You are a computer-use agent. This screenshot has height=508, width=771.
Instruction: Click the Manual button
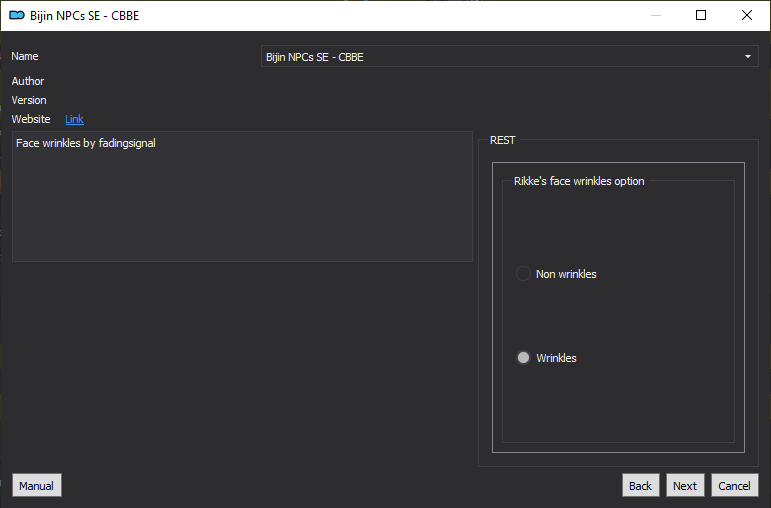pos(37,485)
